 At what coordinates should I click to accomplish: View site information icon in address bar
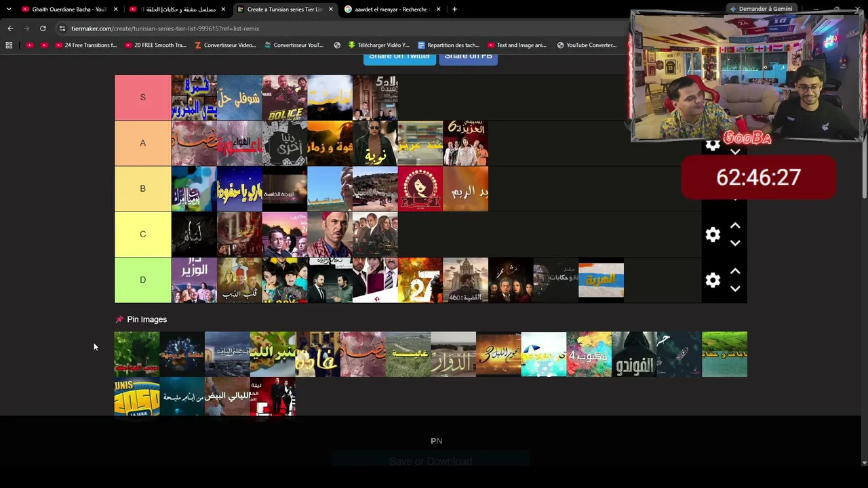pos(62,28)
